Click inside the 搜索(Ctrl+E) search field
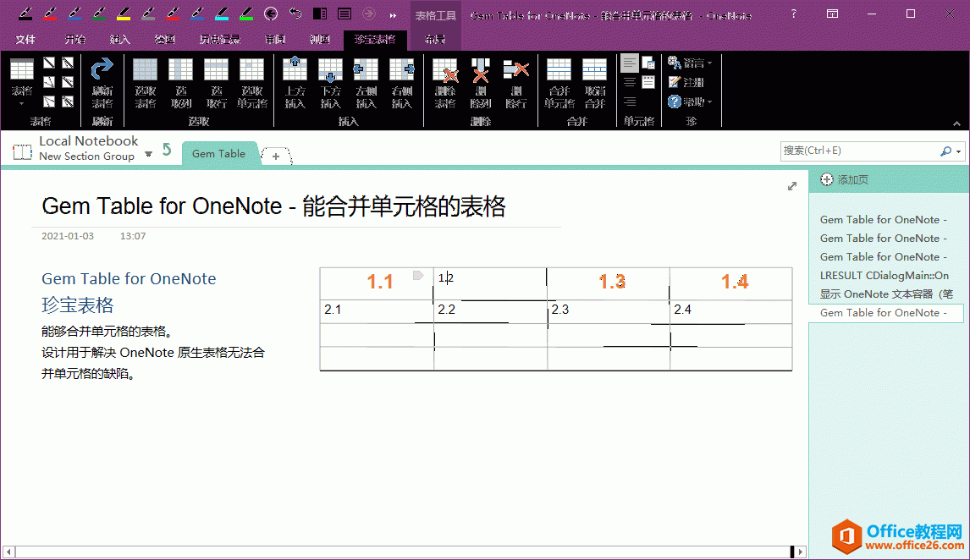970x560 pixels. [855, 151]
